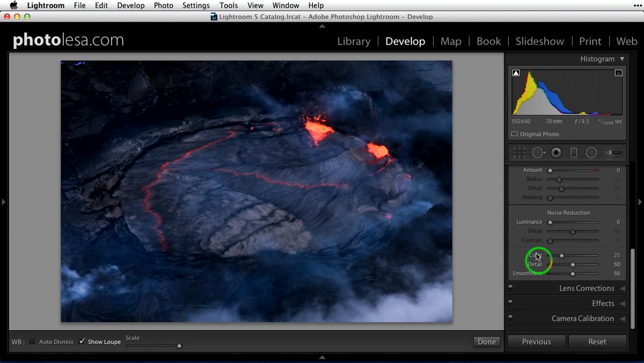Click the right panel vertical scrollbar
The height and width of the screenshot is (363, 644).
633,288
